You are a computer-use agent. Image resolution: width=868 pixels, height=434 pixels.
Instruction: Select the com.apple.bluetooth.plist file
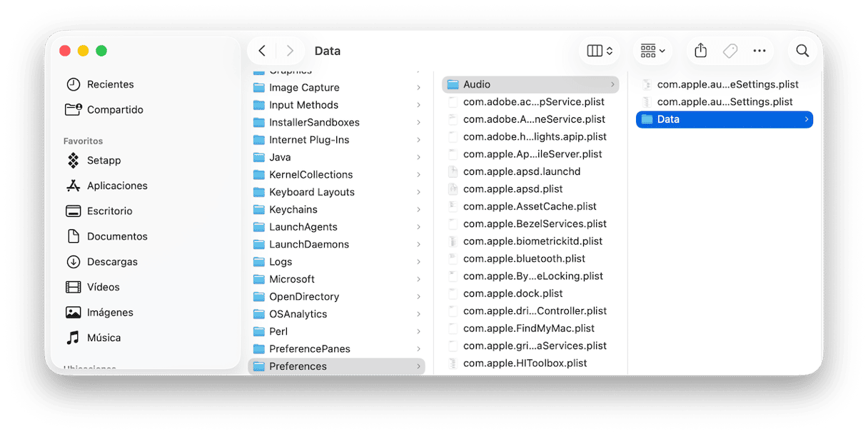[523, 258]
